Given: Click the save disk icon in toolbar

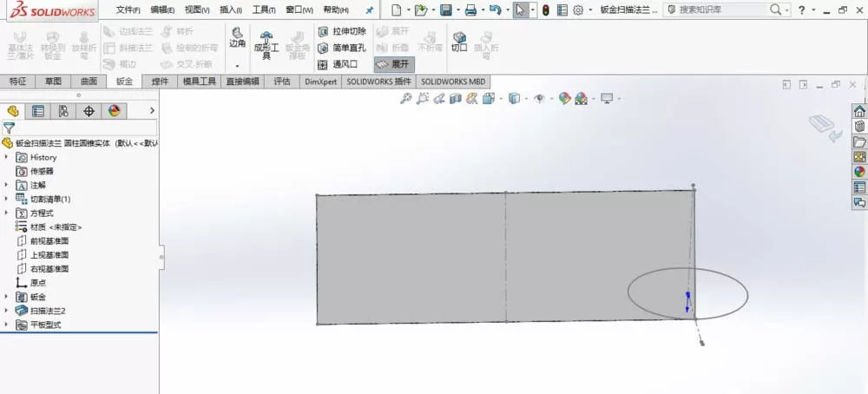Looking at the screenshot, I should [x=445, y=10].
